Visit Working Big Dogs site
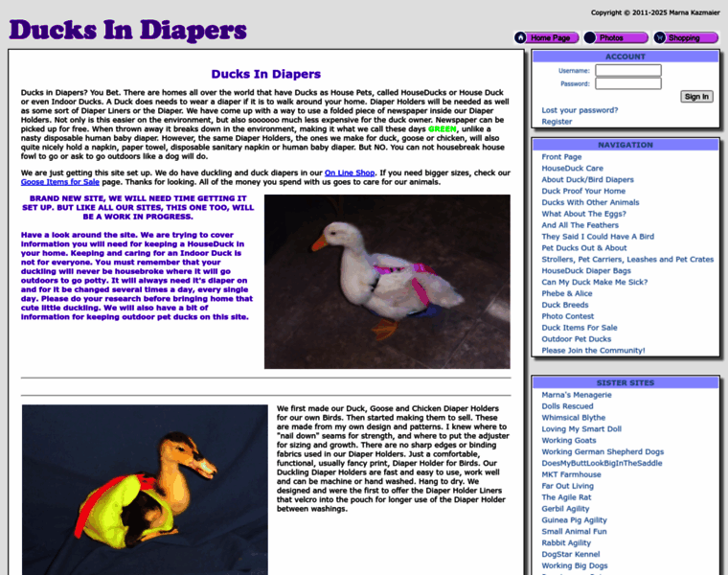Viewport: 728px width, 575px height. [x=575, y=565]
